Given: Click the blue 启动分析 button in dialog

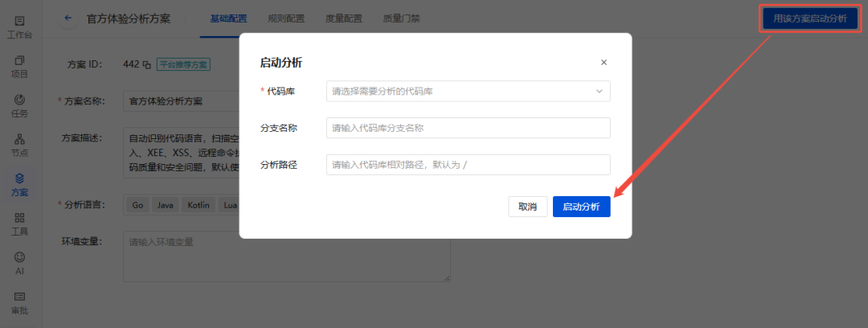Looking at the screenshot, I should (x=581, y=207).
